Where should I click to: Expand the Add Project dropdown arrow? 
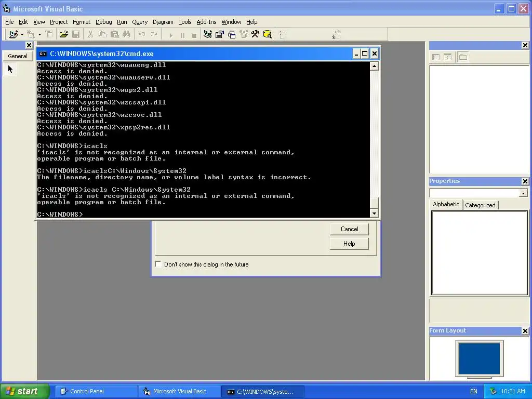22,34
